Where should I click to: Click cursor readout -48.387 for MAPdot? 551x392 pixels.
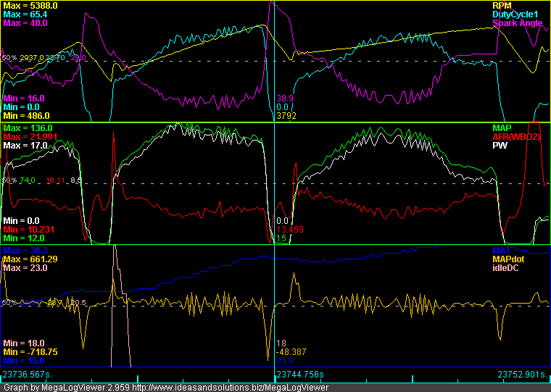pyautogui.click(x=291, y=352)
